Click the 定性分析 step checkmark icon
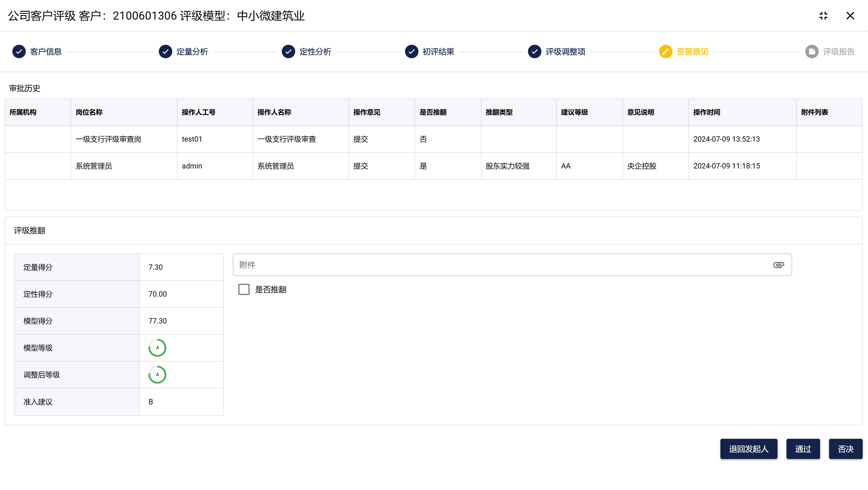The image size is (868, 490). pyautogui.click(x=288, y=51)
